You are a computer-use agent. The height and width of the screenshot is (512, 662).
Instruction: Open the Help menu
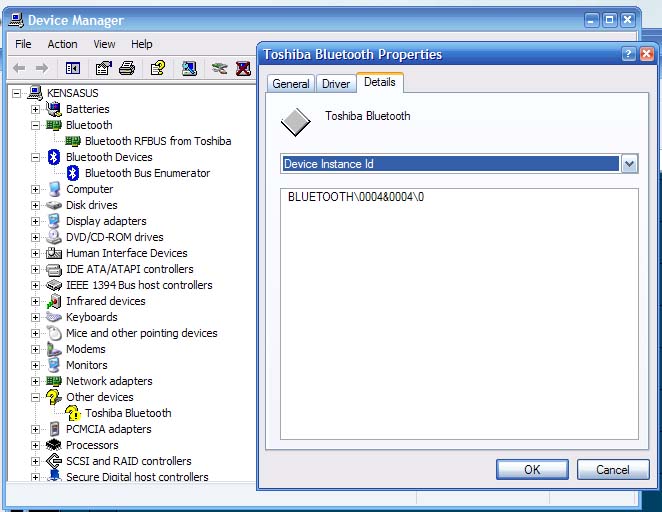[141, 44]
